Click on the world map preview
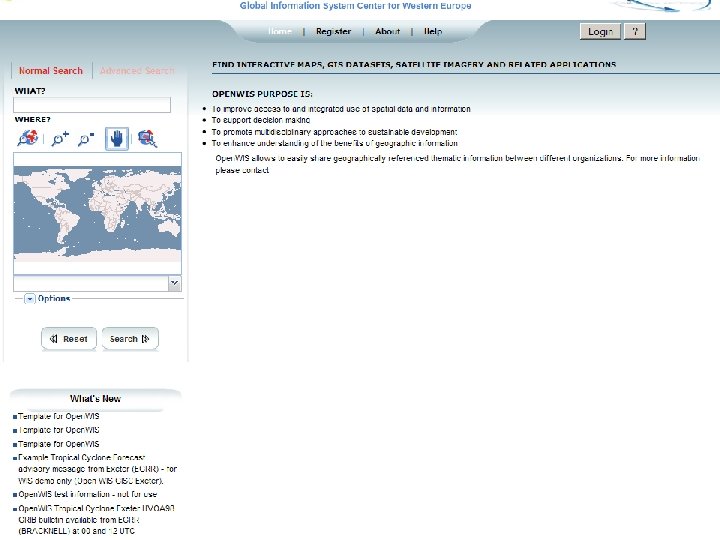 [x=97, y=214]
